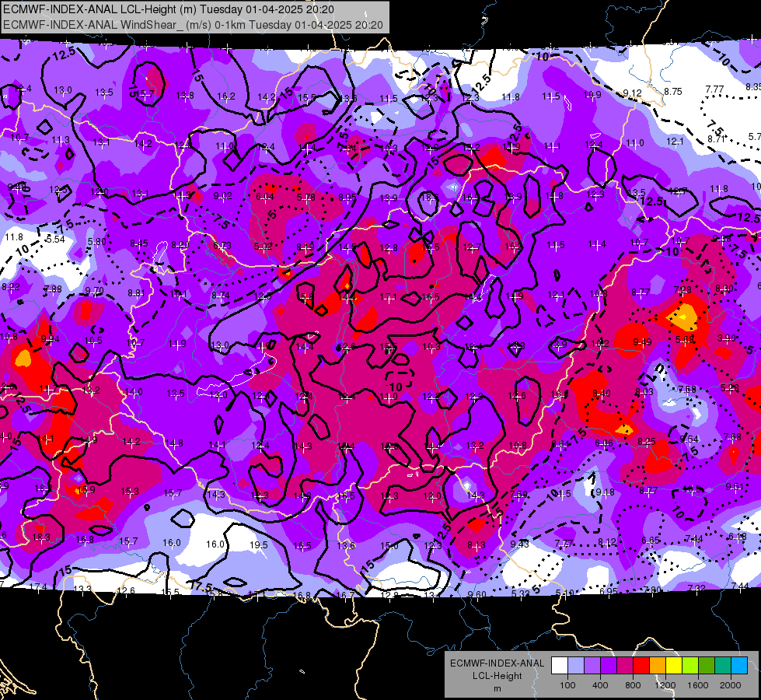Click the wind shear value 8.12

pos(607,541)
